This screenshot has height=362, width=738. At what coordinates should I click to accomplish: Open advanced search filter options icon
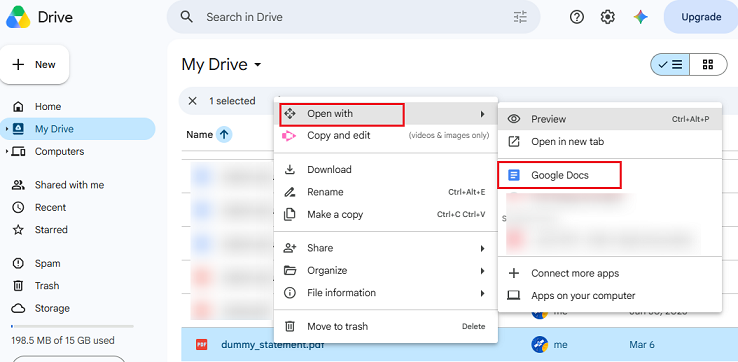520,17
